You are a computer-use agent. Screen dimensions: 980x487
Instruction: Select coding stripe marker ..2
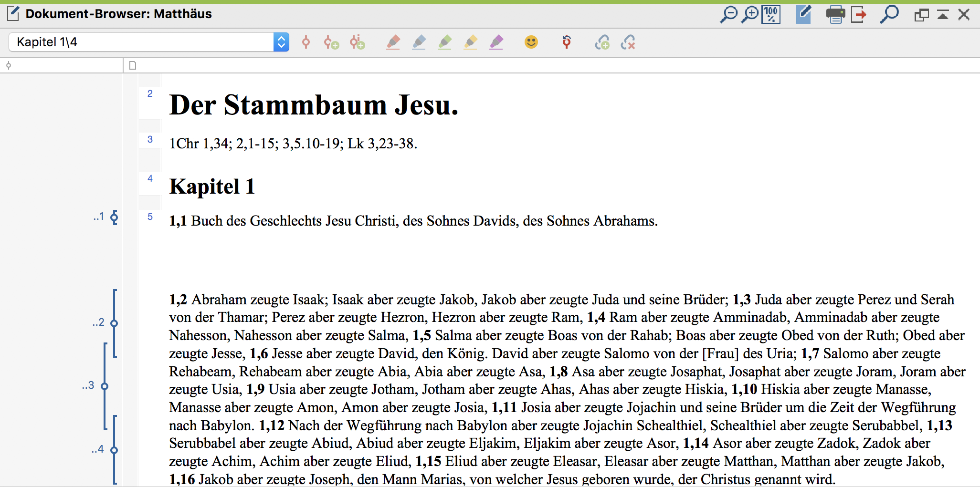point(114,323)
